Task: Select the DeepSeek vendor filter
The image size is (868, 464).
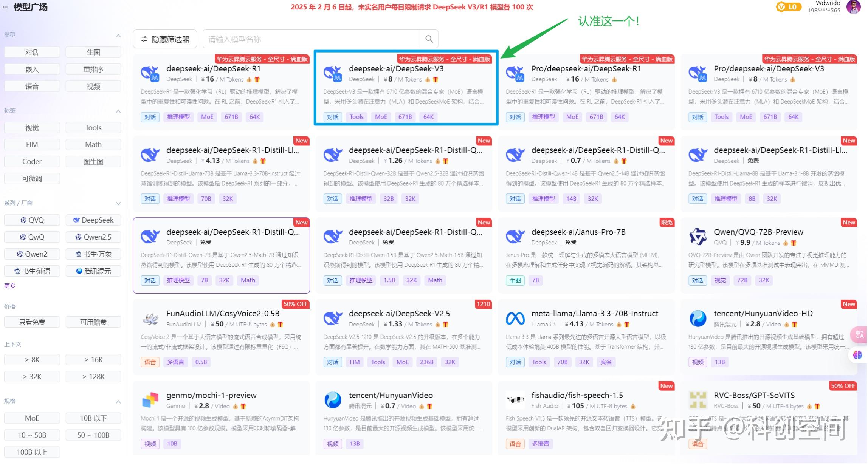Action: click(x=93, y=220)
